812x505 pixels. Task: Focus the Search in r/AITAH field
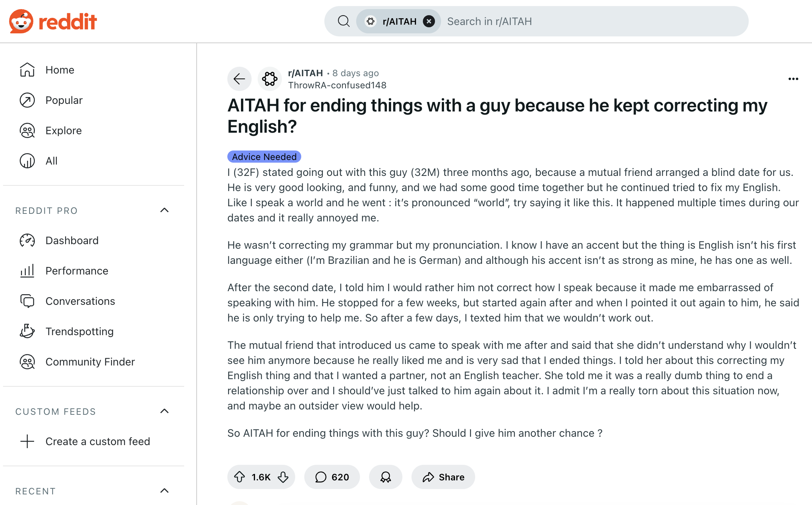(x=595, y=21)
